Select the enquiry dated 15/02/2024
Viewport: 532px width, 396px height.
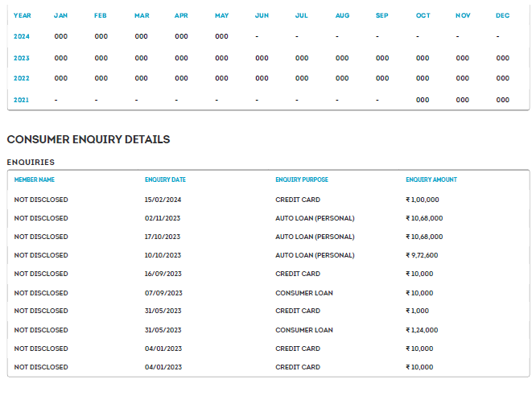[x=163, y=200]
